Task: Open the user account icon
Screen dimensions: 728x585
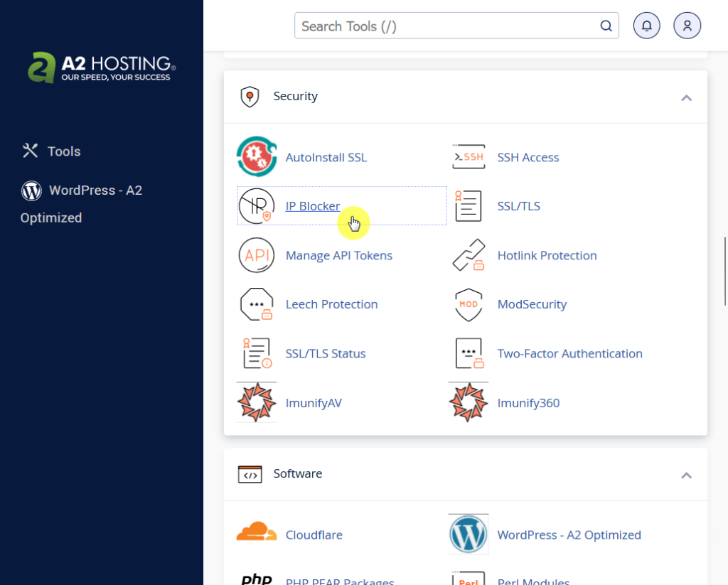Action: pyautogui.click(x=687, y=26)
